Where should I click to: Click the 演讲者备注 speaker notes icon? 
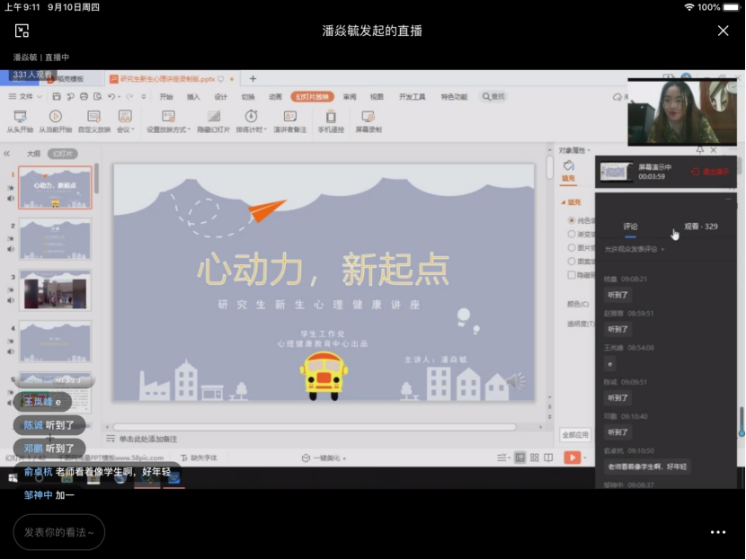click(x=289, y=116)
